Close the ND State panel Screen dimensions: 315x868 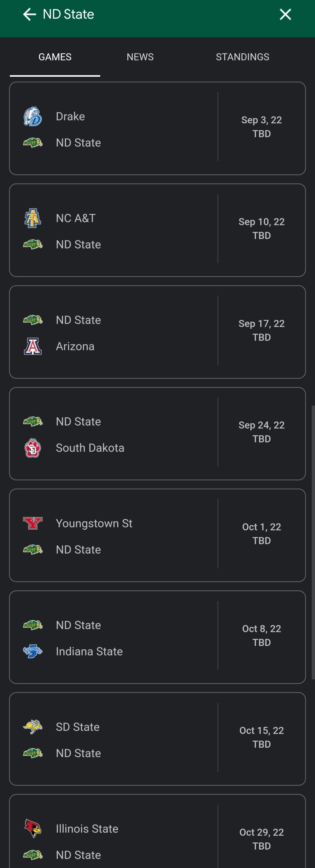click(285, 14)
